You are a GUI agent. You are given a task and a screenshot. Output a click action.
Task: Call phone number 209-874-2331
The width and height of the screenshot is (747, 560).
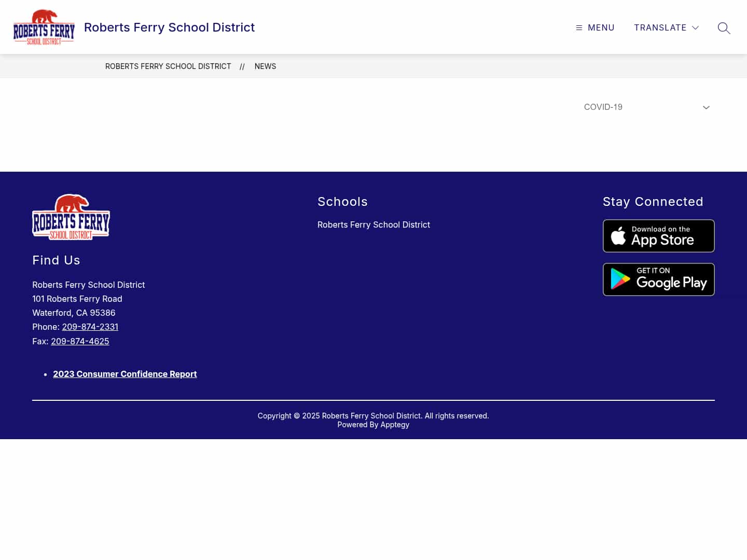(90, 327)
